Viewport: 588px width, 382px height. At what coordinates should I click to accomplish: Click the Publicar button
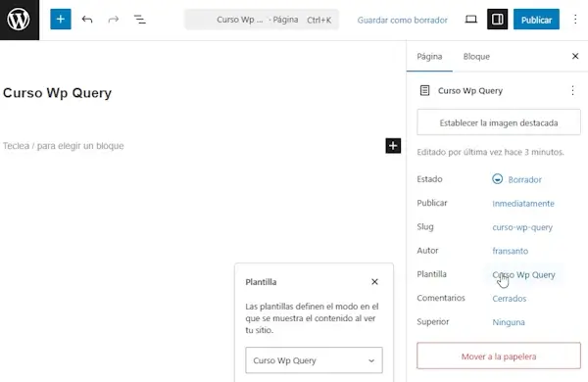click(x=536, y=20)
